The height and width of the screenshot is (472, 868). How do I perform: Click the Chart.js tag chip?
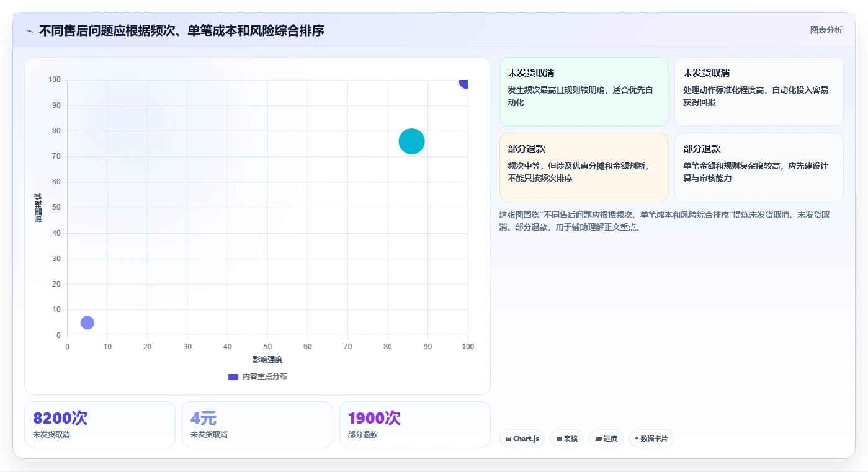point(522,439)
